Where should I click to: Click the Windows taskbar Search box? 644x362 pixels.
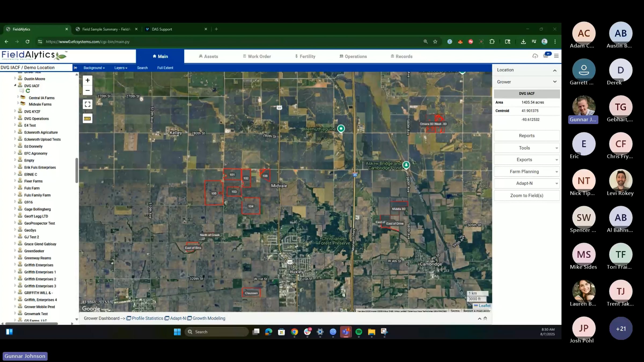point(217,332)
